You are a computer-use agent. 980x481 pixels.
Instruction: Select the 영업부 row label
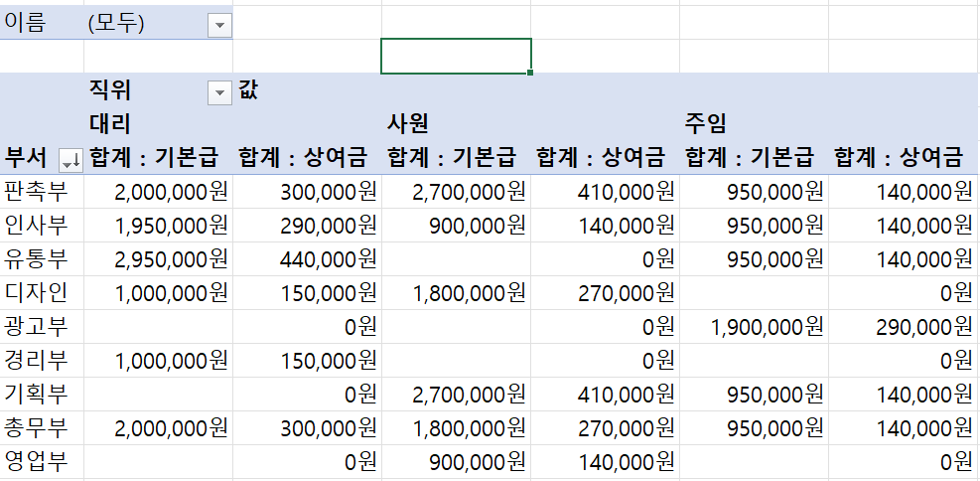click(36, 462)
